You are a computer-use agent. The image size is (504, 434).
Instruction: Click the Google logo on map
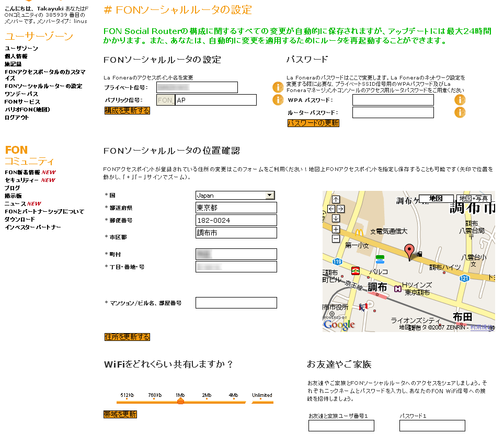339,324
